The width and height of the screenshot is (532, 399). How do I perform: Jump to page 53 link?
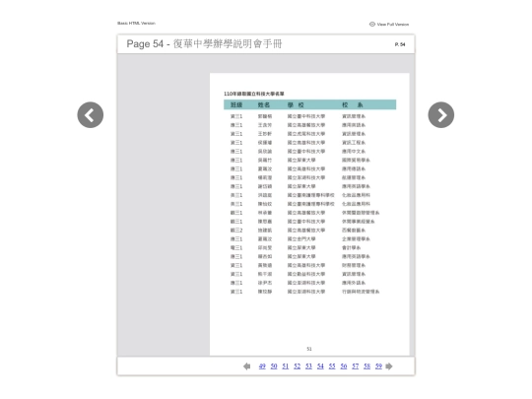[x=308, y=366]
